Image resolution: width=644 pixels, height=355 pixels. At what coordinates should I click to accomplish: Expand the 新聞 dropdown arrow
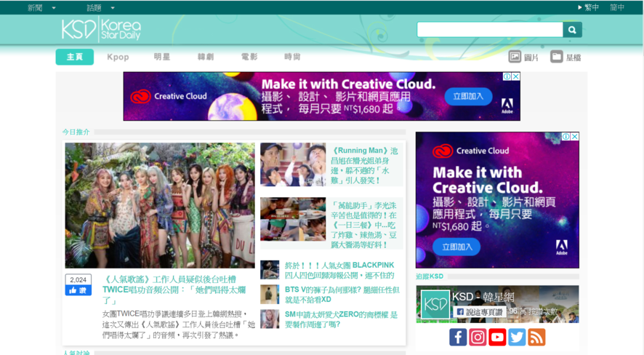click(x=54, y=8)
